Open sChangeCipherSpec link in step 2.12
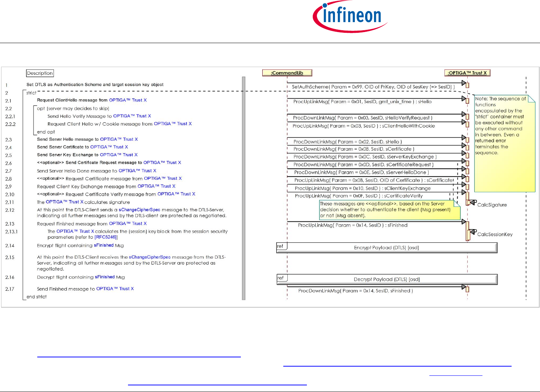The image size is (540, 392). click(139, 210)
